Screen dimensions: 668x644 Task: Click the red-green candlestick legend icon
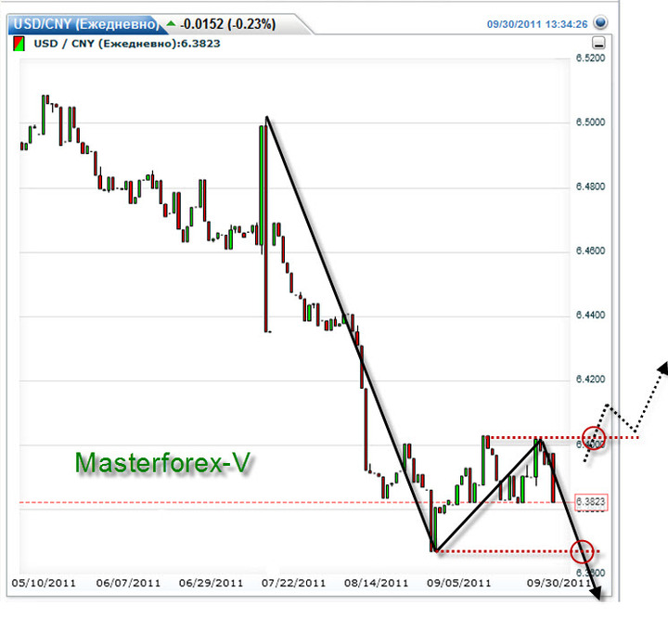click(x=19, y=44)
